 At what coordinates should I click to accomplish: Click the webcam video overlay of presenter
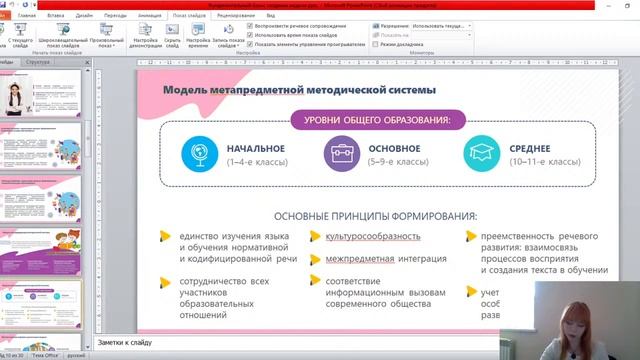coord(569,320)
